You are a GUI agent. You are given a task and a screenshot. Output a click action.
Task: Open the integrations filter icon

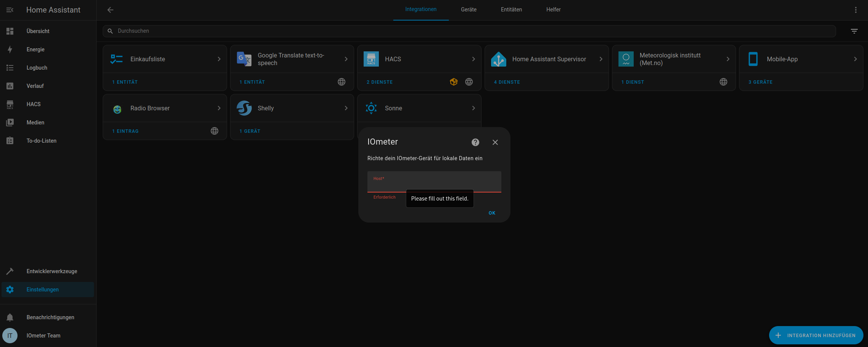pos(854,31)
